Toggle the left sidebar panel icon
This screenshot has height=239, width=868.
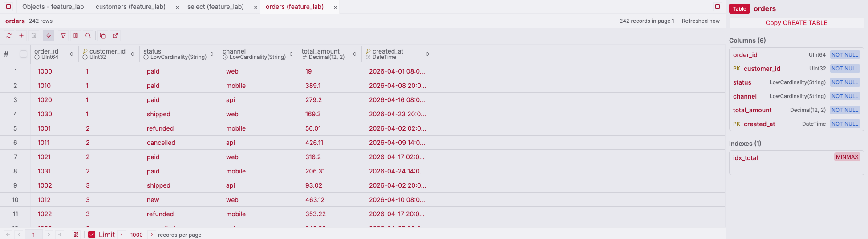pos(8,7)
